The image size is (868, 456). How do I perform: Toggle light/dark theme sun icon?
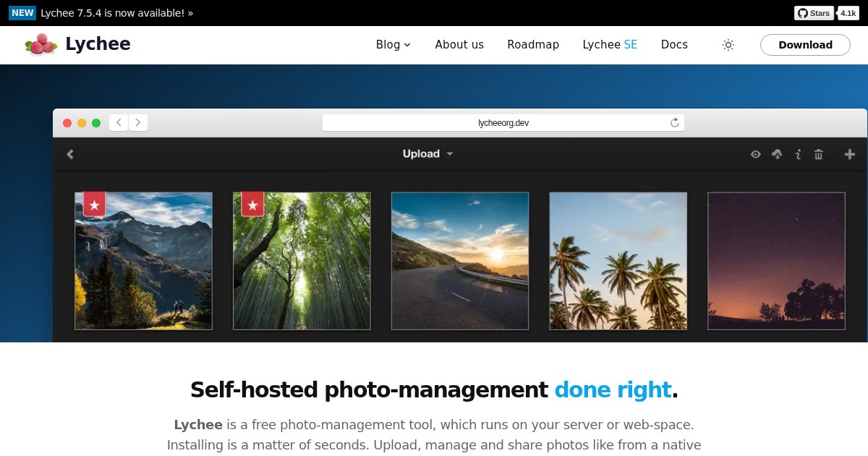click(x=728, y=45)
